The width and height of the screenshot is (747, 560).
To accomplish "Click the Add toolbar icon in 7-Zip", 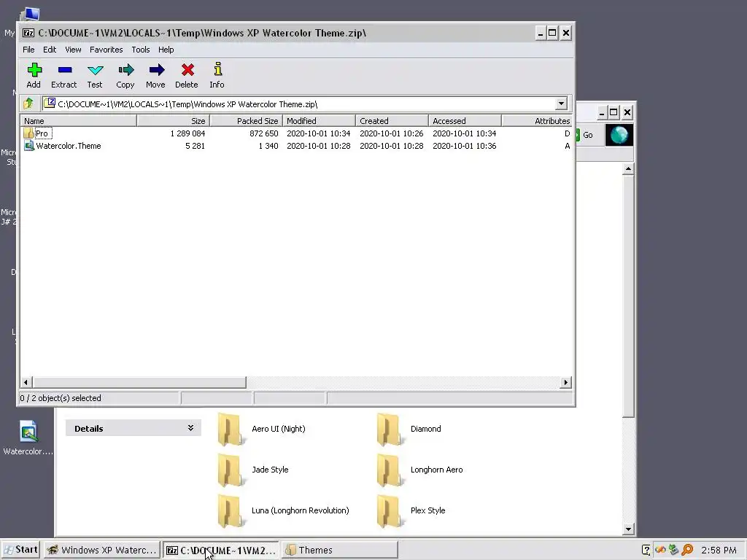I will (34, 70).
